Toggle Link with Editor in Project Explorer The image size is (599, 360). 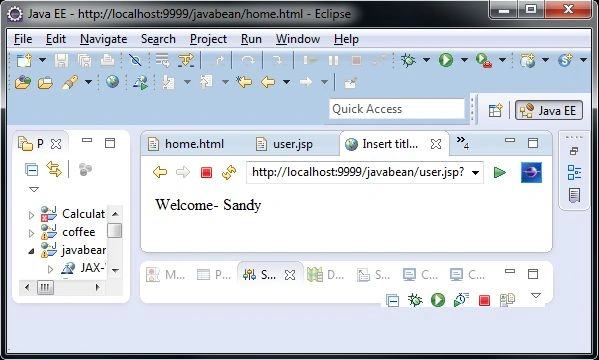54,169
